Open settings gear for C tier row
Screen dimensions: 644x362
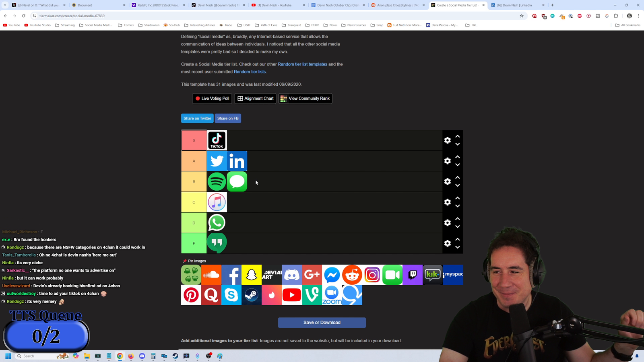click(x=448, y=202)
